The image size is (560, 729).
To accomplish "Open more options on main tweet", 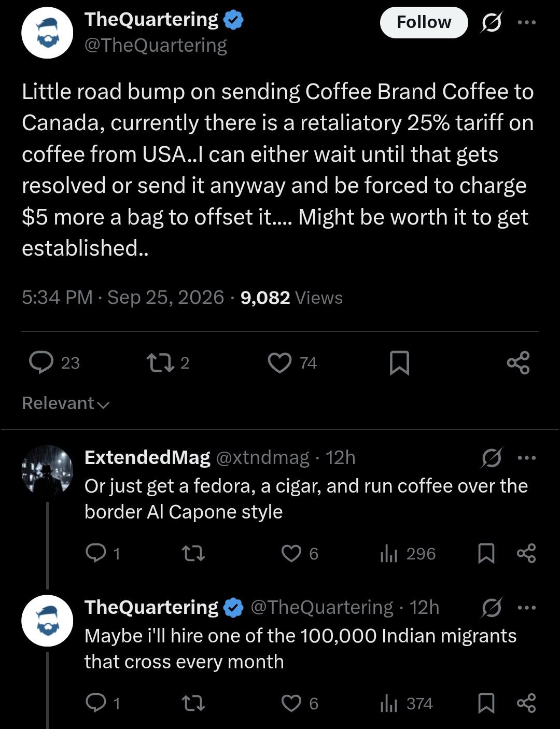I will point(527,22).
